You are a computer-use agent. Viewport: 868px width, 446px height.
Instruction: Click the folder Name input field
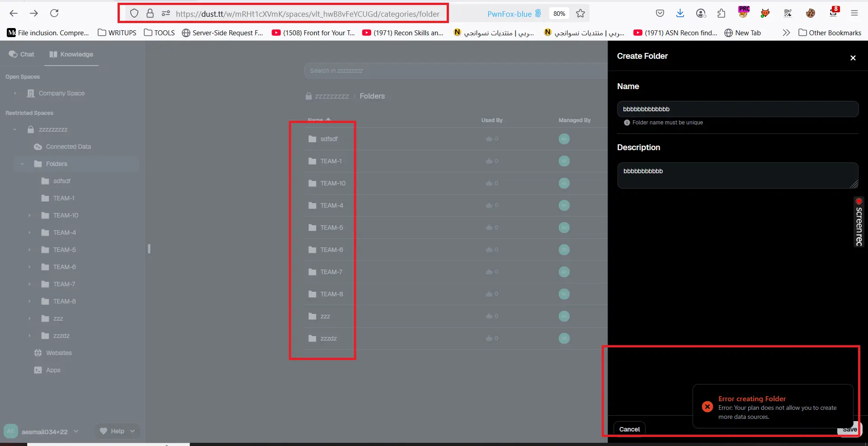[737, 109]
